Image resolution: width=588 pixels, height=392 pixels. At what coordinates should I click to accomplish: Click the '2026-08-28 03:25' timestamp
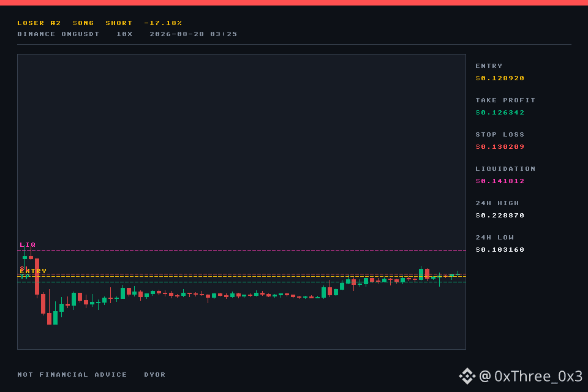point(194,34)
